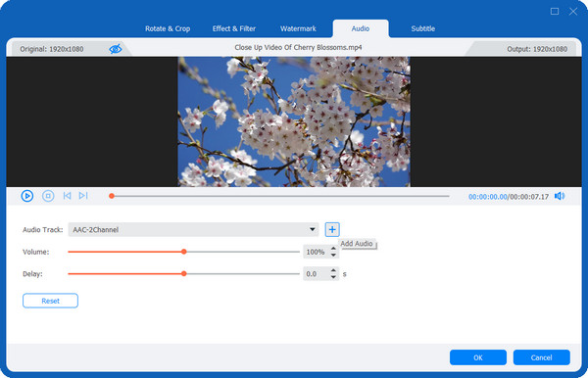Open the Subtitle tab

tap(423, 28)
